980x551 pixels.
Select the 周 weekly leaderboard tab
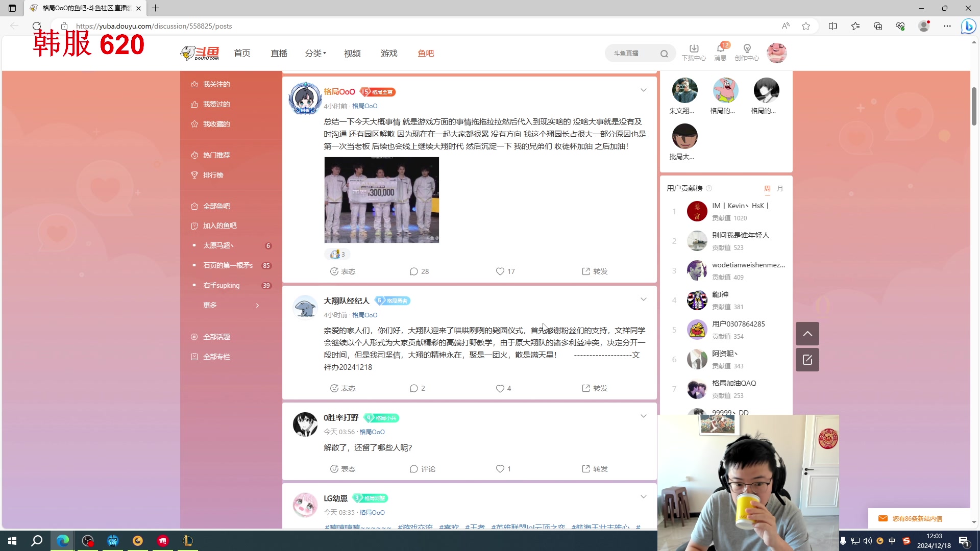pos(767,188)
